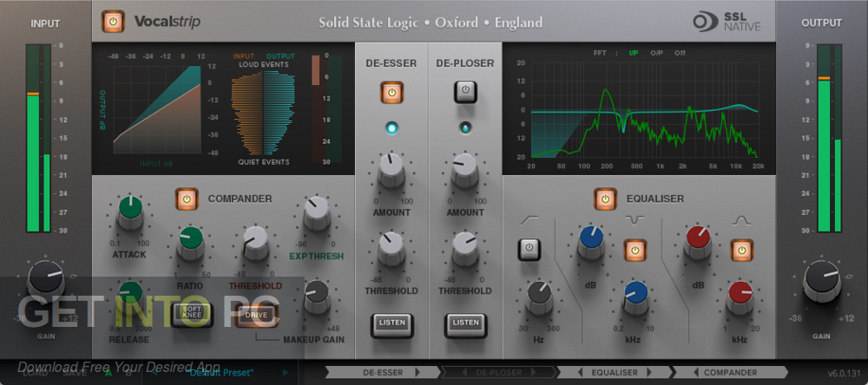This screenshot has height=385, width=868.
Task: Toggle the Vocalstrip main power button
Action: (112, 22)
